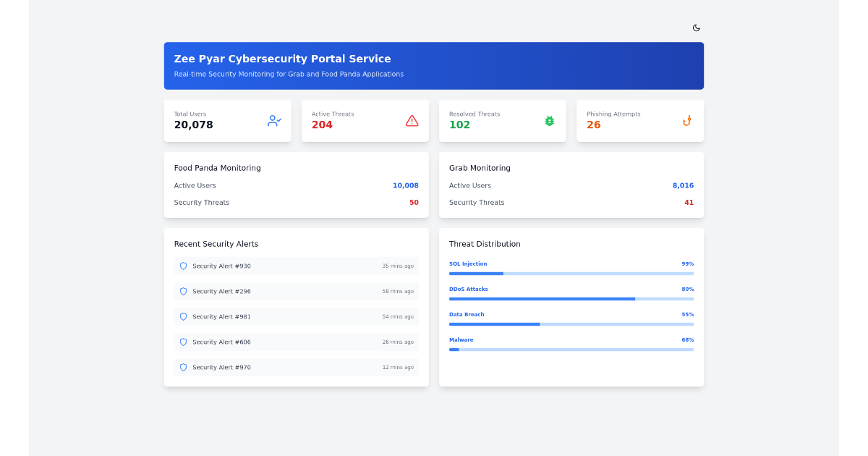Select the Security Threats value 41
Screen dimensions: 868x456
pos(688,203)
